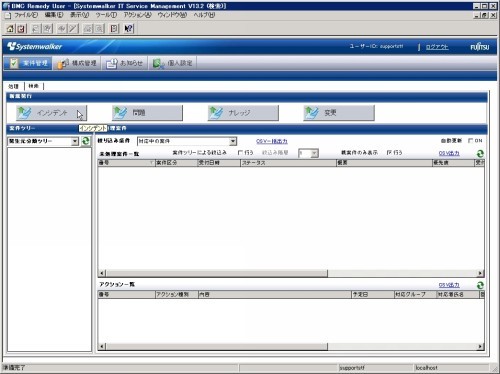Image resolution: width=500 pixels, height=374 pixels.
Task: Open 構成管理 in the navigation bar
Action: click(x=77, y=63)
